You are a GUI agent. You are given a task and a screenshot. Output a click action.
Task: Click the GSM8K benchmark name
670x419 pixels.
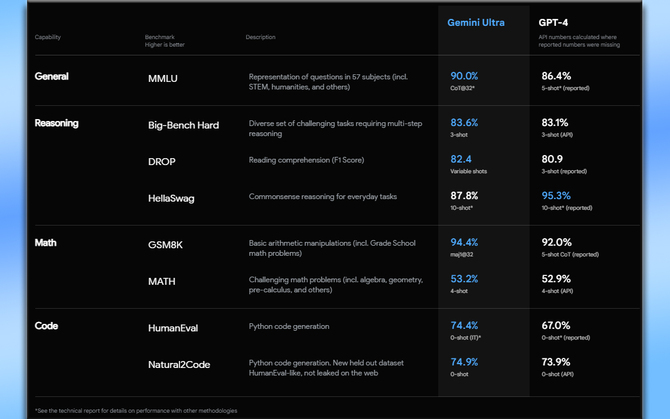[165, 245]
